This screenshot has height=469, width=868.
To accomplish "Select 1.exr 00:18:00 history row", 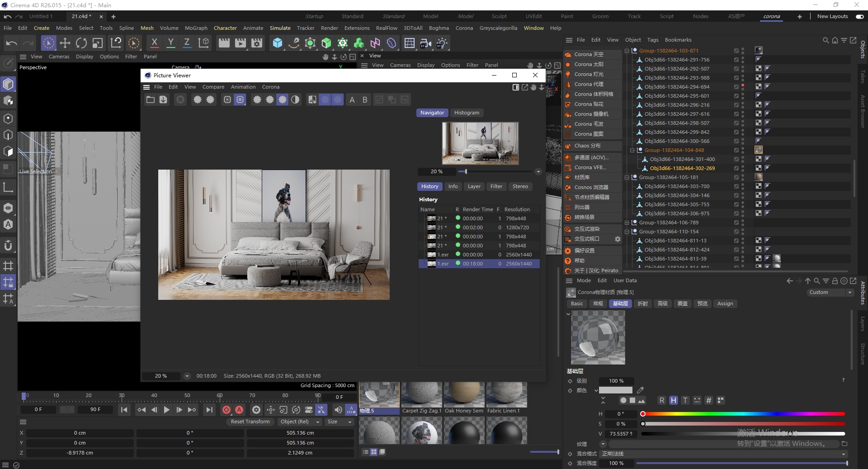I will click(x=479, y=264).
